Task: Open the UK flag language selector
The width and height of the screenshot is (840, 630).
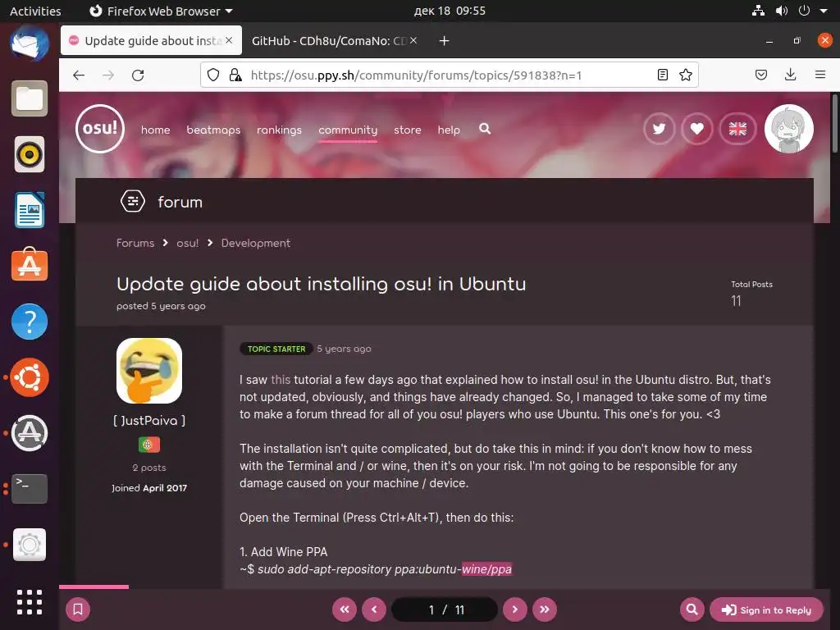Action: 737,129
